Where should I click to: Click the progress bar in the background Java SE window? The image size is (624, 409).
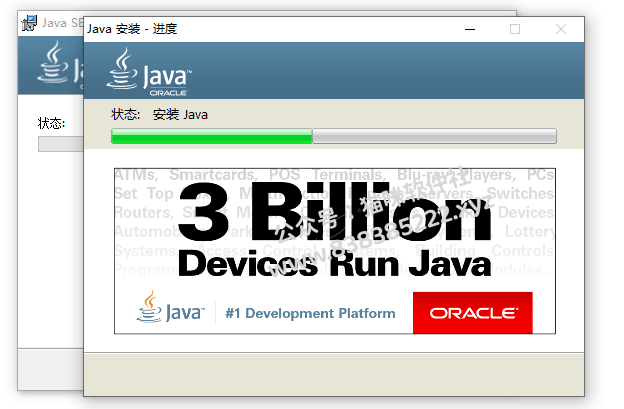[x=60, y=144]
